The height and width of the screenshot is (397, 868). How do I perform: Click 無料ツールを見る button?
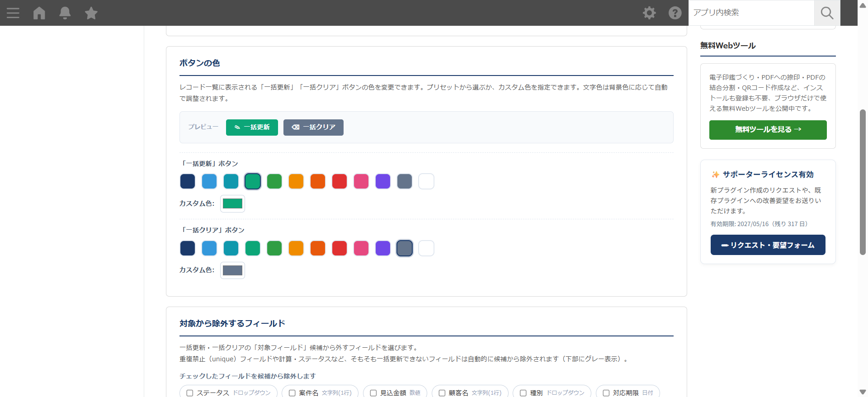pyautogui.click(x=768, y=130)
